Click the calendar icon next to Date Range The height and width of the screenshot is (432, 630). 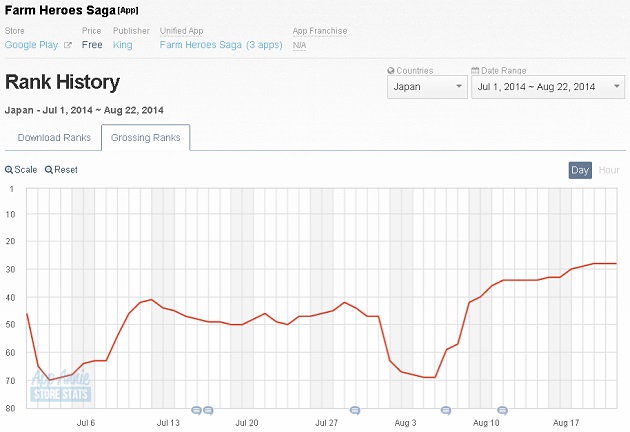pos(475,70)
